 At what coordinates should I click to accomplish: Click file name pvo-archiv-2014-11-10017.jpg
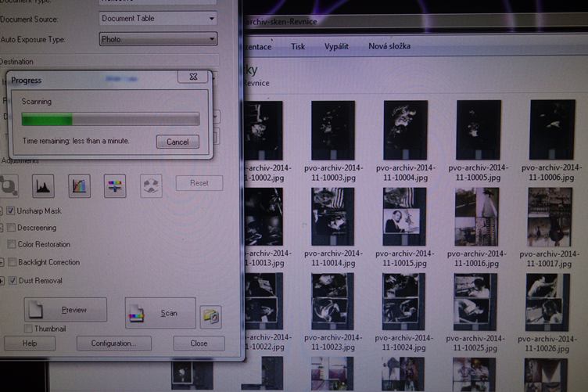point(549,259)
